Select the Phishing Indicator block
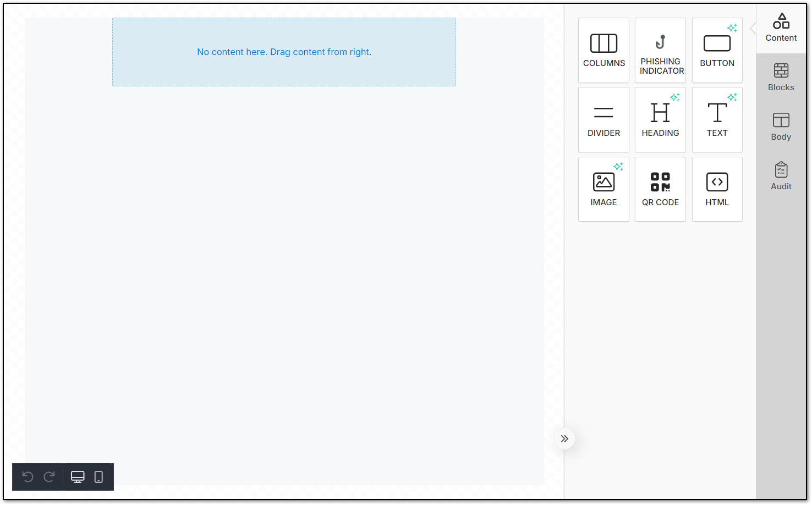812x505 pixels. coord(660,50)
